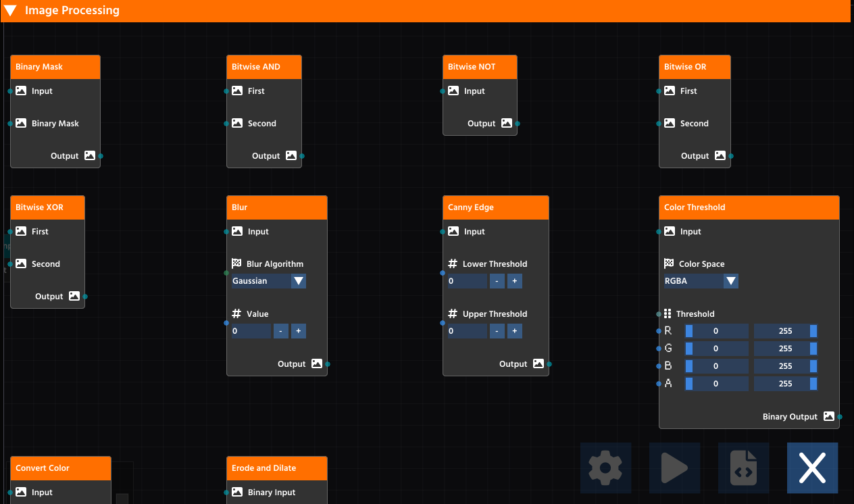Click the settings gear icon
This screenshot has width=854, height=504.
coord(605,468)
